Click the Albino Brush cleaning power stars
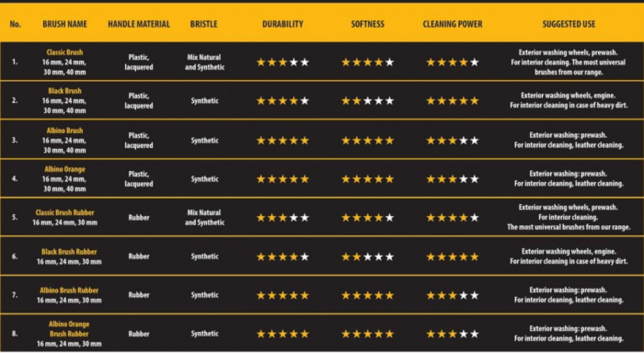Image resolution: width=644 pixels, height=353 pixels. click(x=453, y=141)
